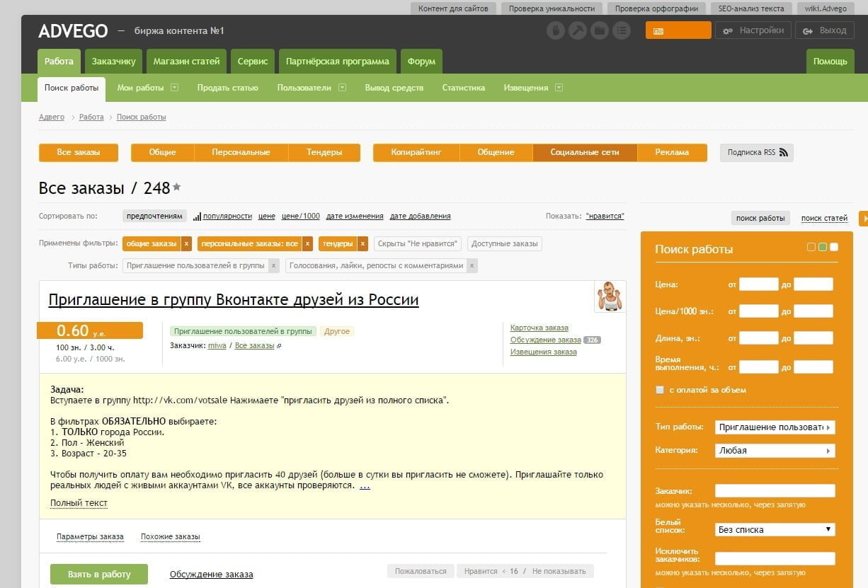Select the Социальные сети category filter
This screenshot has width=868, height=588.
585,152
